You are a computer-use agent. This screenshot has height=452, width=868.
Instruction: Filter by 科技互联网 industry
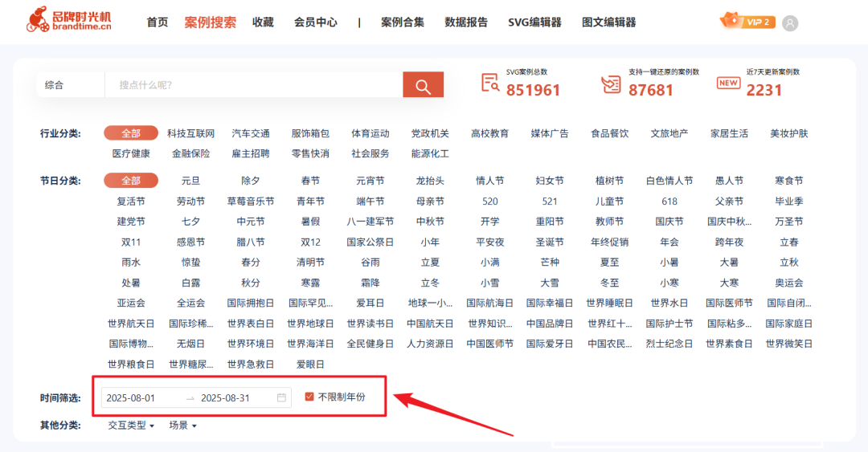point(191,133)
